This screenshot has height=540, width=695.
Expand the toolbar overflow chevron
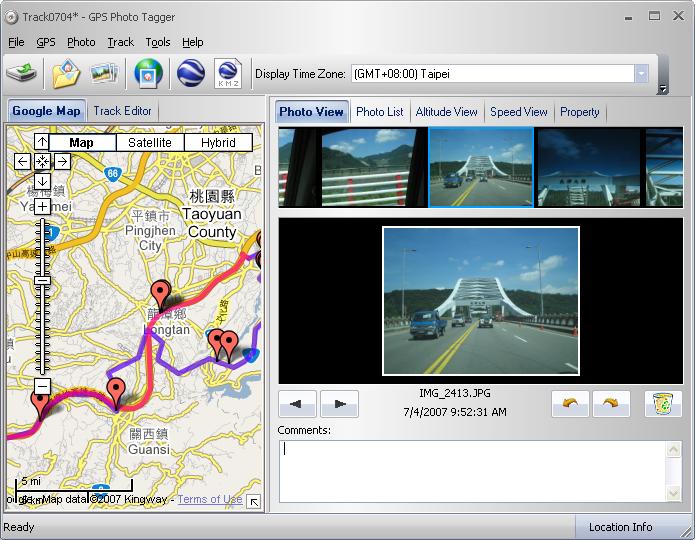(x=662, y=89)
